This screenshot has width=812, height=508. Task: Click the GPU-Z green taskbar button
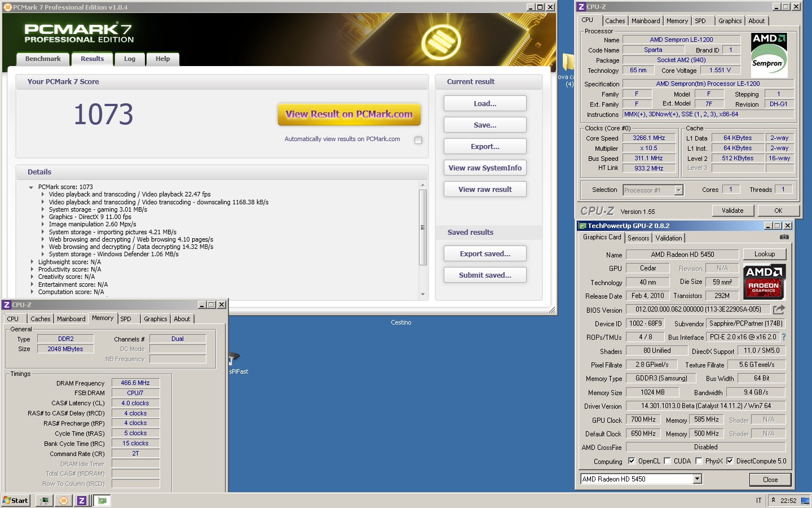coord(102,501)
